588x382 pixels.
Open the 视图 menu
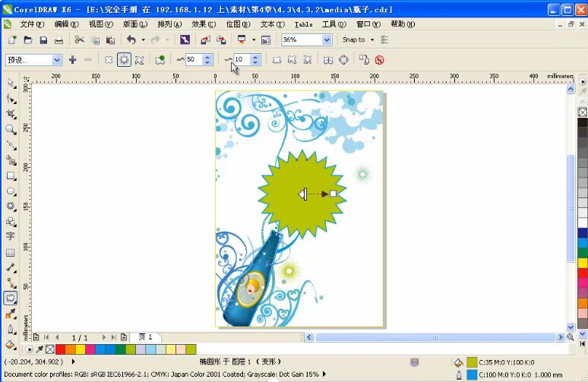[101, 24]
